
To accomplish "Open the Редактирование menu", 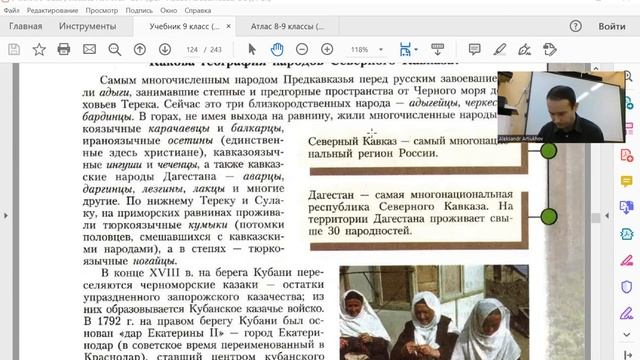I will tap(52, 10).
